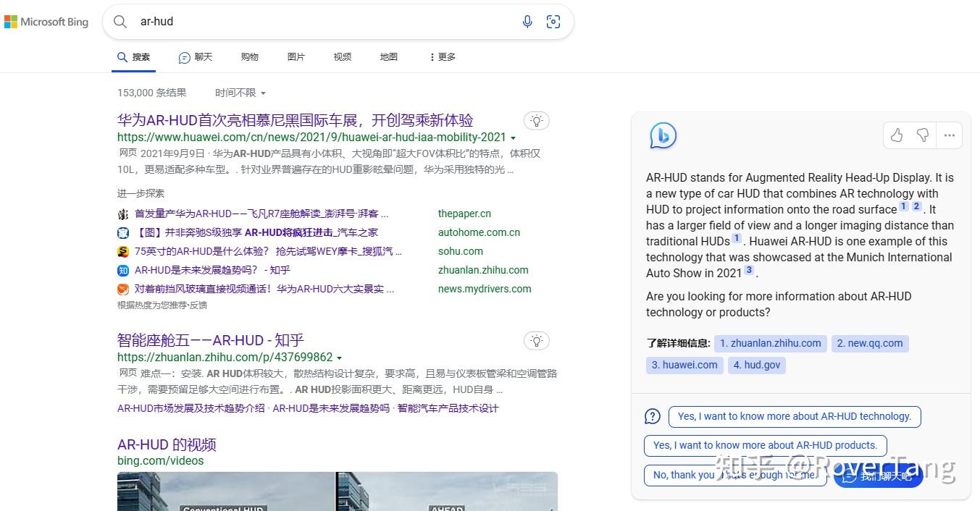Open the 更多 menu in the navigation bar
The height and width of the screenshot is (511, 980).
click(x=441, y=56)
